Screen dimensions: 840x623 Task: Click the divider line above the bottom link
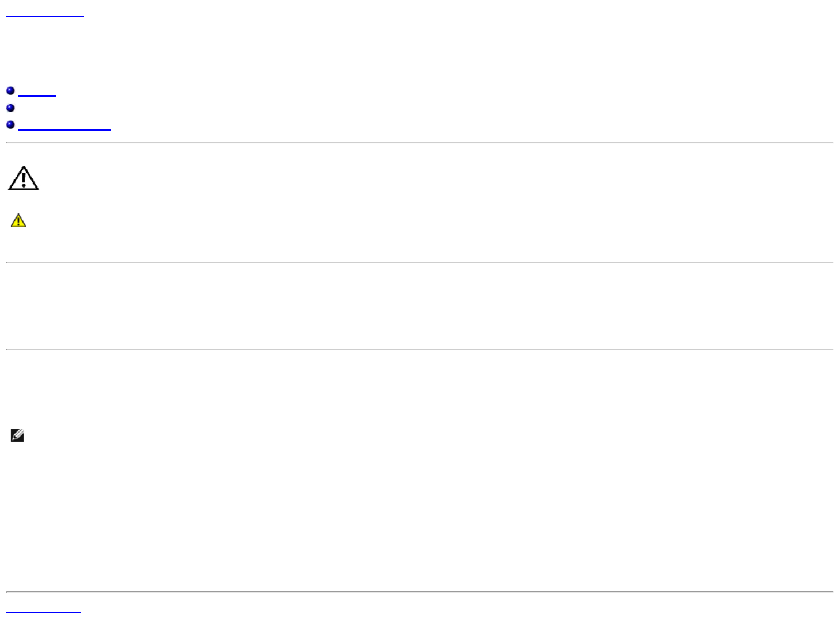[419, 592]
